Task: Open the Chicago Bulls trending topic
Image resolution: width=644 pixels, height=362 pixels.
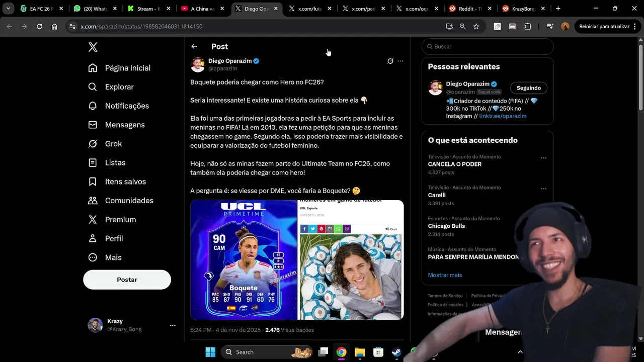Action: [x=446, y=226]
